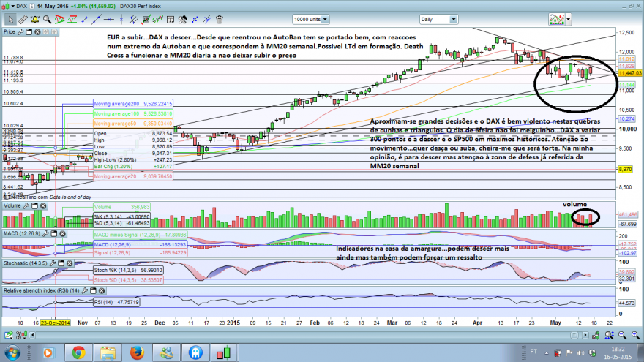This screenshot has height=362, width=644.
Task: Open the 10000 units dropdown
Action: 310,19
